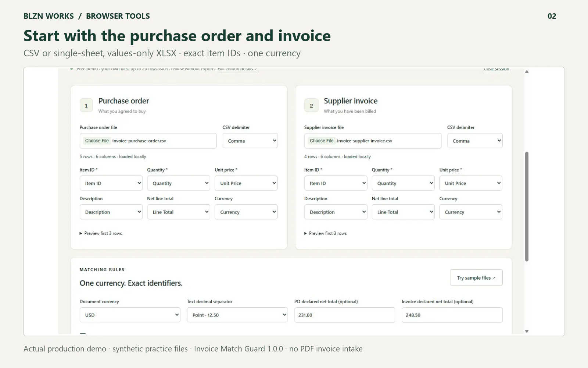Open purchase order Net line total dropdown

pos(179,212)
